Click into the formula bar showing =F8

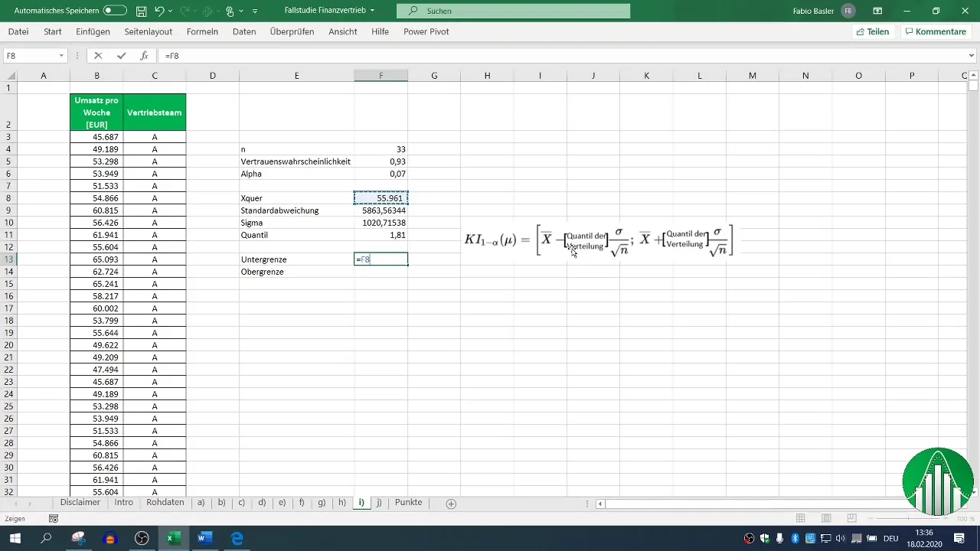point(563,56)
